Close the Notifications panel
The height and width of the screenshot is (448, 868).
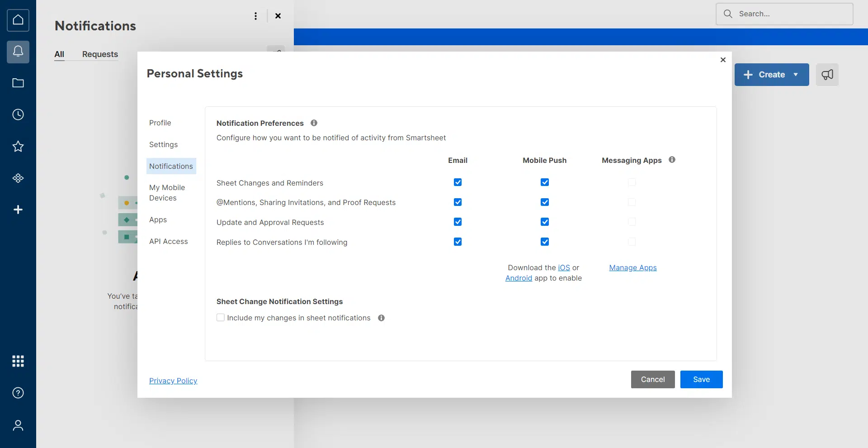click(x=278, y=16)
